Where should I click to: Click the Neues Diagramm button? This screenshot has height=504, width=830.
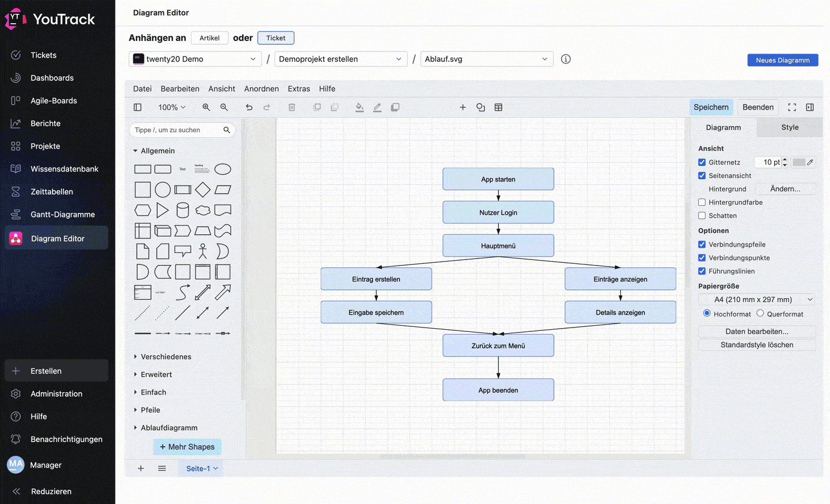[782, 60]
